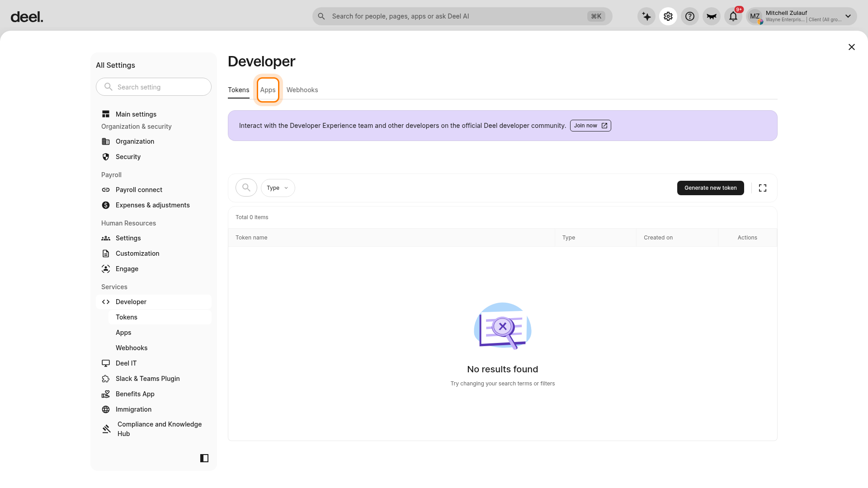
Task: Click the token table search icon
Action: pos(246,188)
